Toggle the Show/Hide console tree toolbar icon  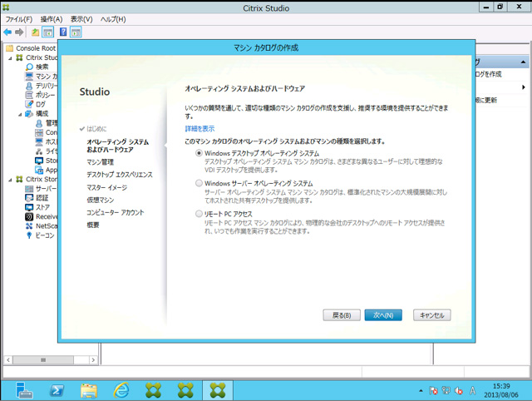(48, 32)
